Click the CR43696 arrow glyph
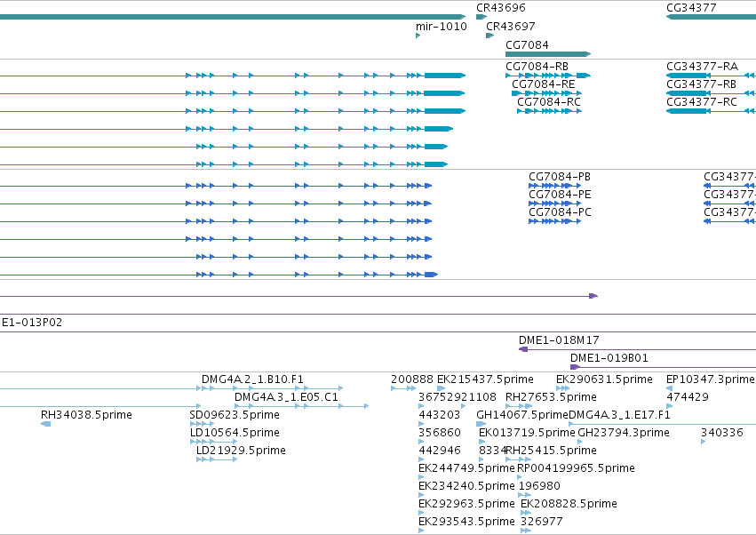 481,17
